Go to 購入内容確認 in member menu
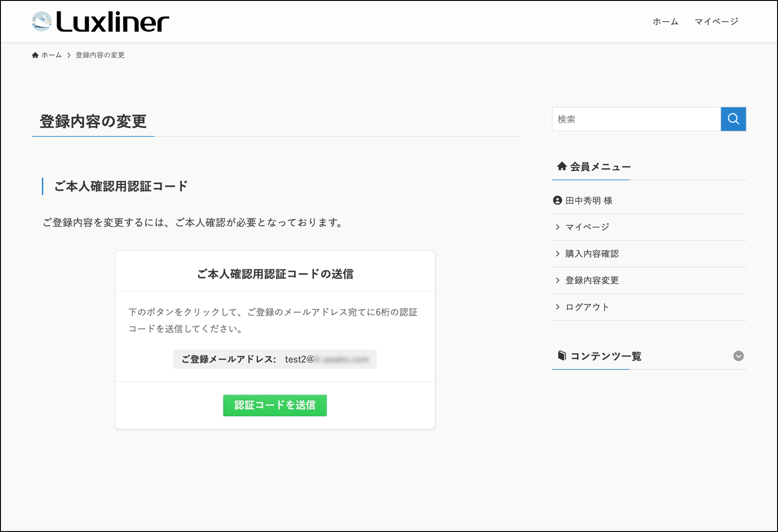The image size is (778, 532). click(x=592, y=254)
